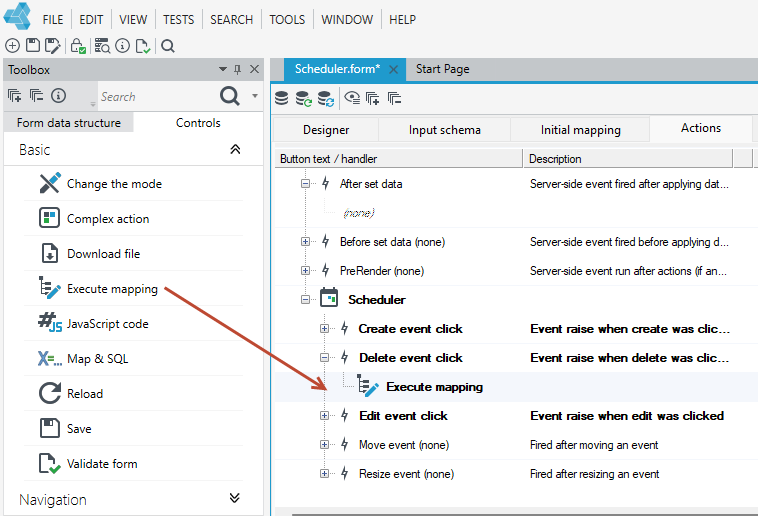
Task: Click the lock with green check icon
Action: click(78, 46)
